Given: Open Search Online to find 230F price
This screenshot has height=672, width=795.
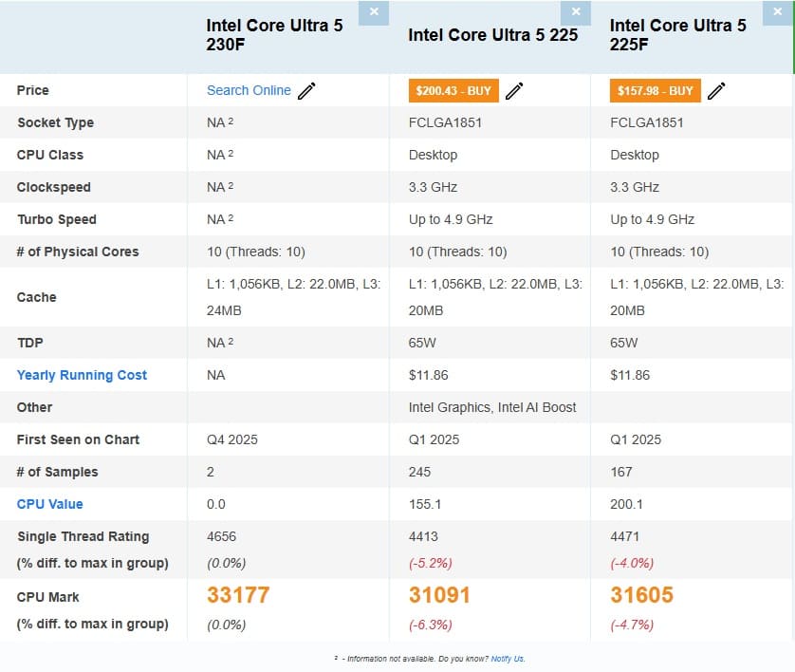Looking at the screenshot, I should click(250, 90).
